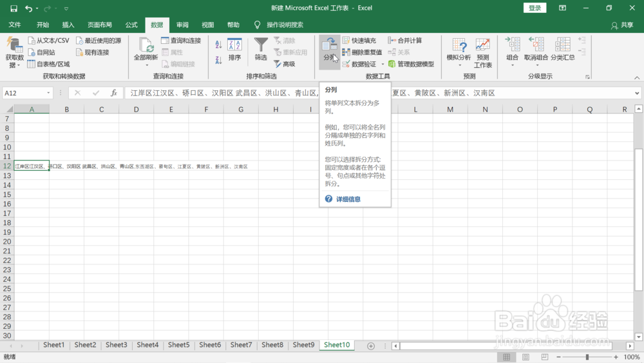The height and width of the screenshot is (363, 644).
Task: Open the File (文件) tab
Action: [15, 25]
